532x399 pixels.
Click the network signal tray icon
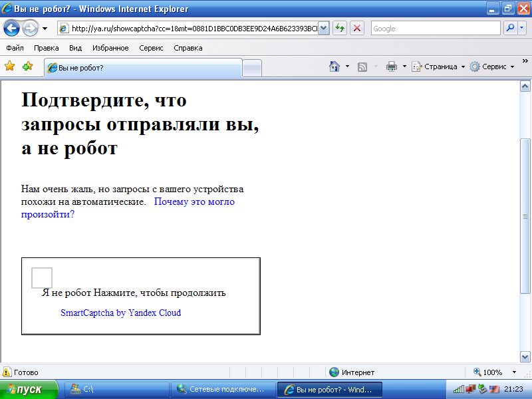pyautogui.click(x=458, y=389)
